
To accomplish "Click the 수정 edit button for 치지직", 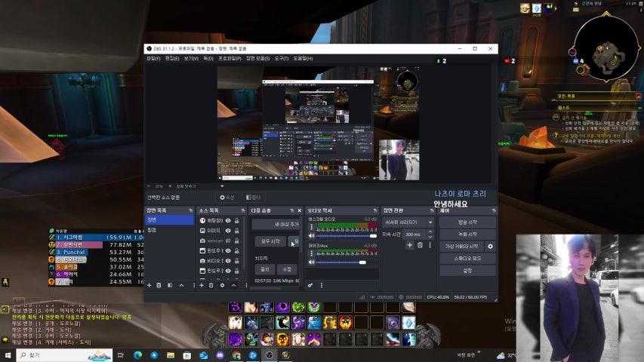I will (x=287, y=269).
